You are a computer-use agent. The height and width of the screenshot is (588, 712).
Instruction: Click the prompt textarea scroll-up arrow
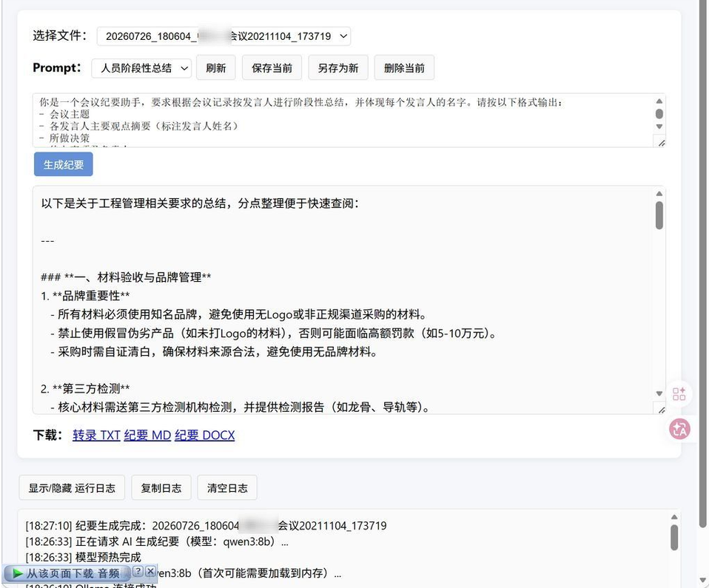(x=659, y=101)
